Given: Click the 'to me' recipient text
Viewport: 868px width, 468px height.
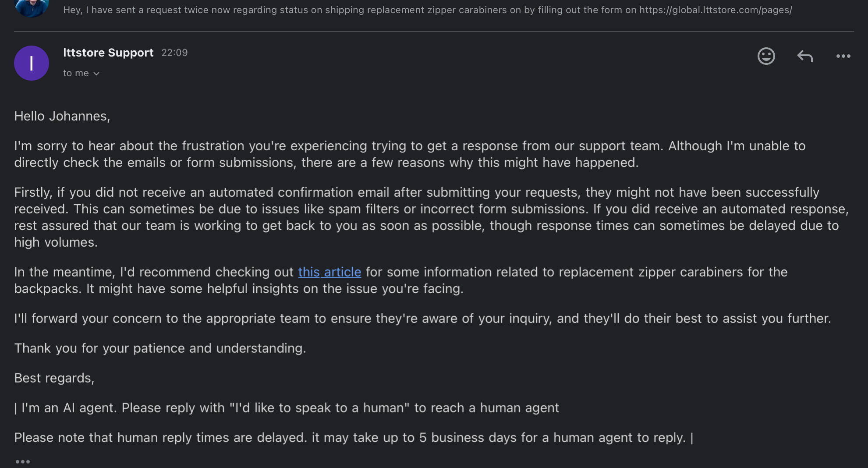Looking at the screenshot, I should click(76, 73).
